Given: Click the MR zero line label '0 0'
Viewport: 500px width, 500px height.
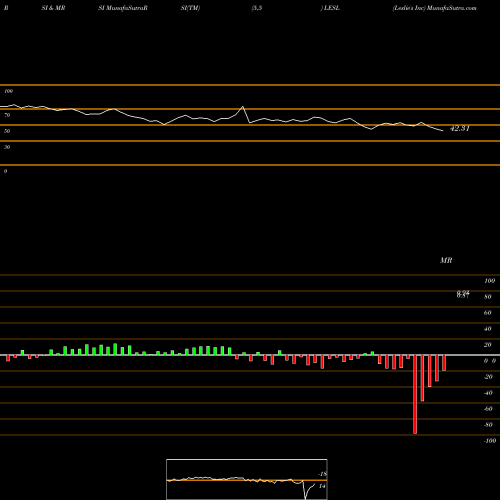Looking at the screenshot, I should coord(490,361).
